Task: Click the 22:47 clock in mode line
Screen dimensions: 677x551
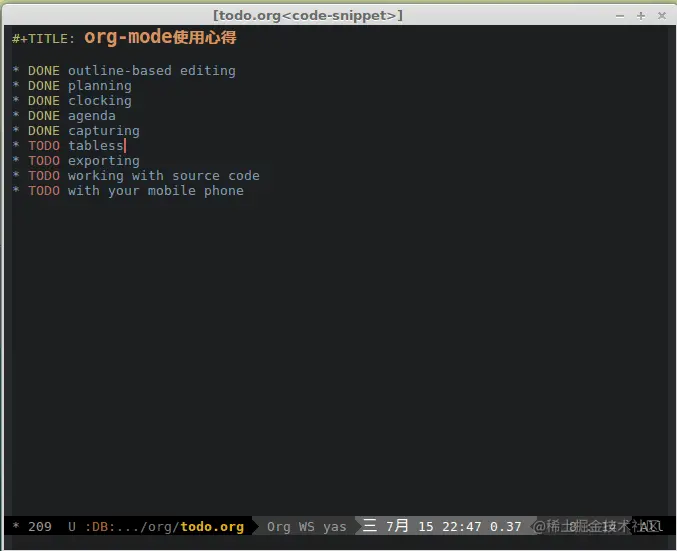Action: point(462,527)
